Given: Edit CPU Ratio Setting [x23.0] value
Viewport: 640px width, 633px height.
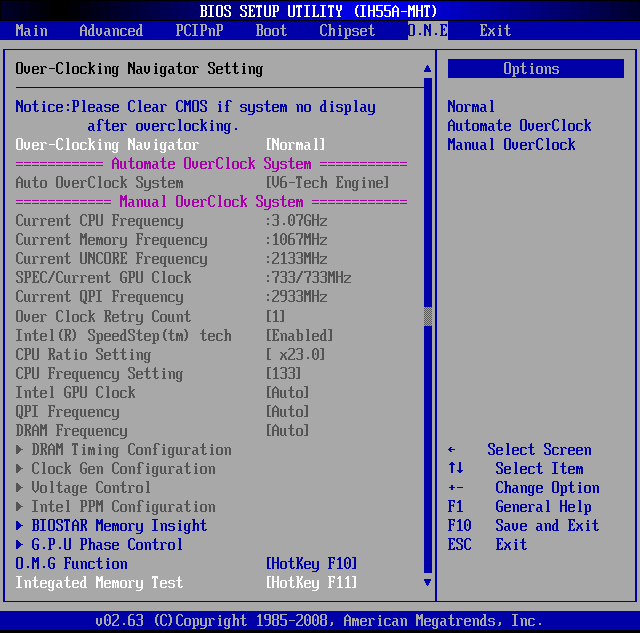Looking at the screenshot, I should coord(296,354).
